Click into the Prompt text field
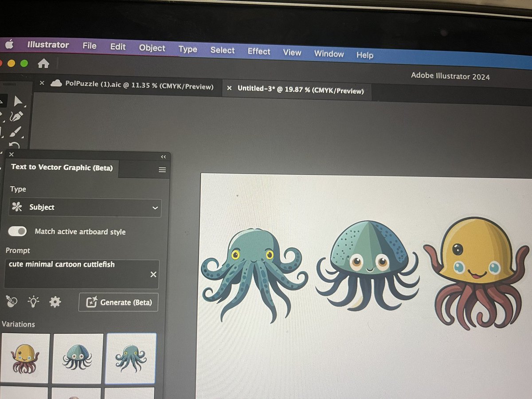 pos(81,274)
